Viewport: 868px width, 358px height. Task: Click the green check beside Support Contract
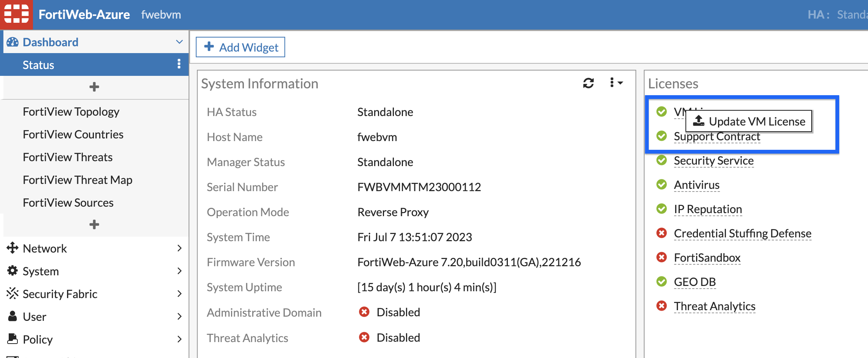pos(662,136)
